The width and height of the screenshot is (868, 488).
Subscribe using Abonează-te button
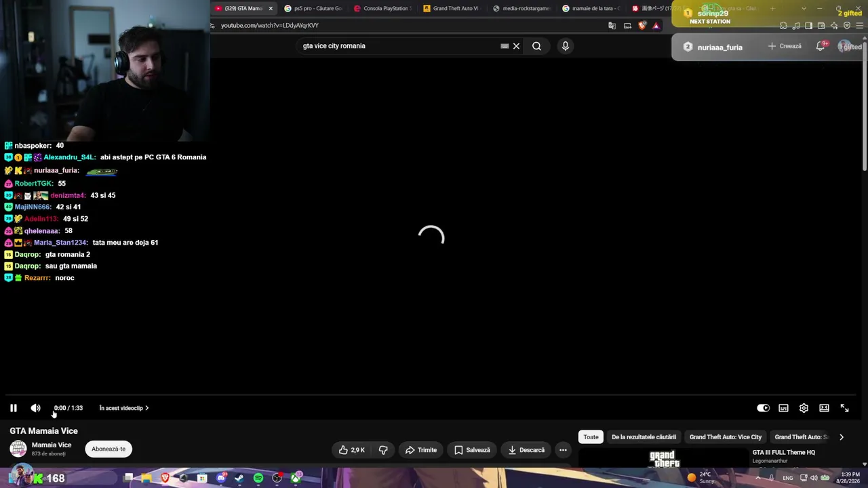coord(108,449)
